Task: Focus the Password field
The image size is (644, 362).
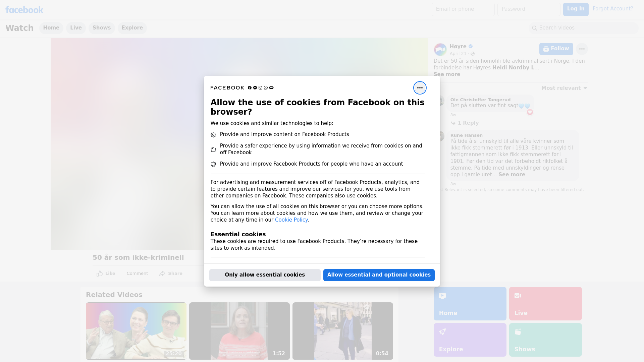Action: tap(529, 9)
